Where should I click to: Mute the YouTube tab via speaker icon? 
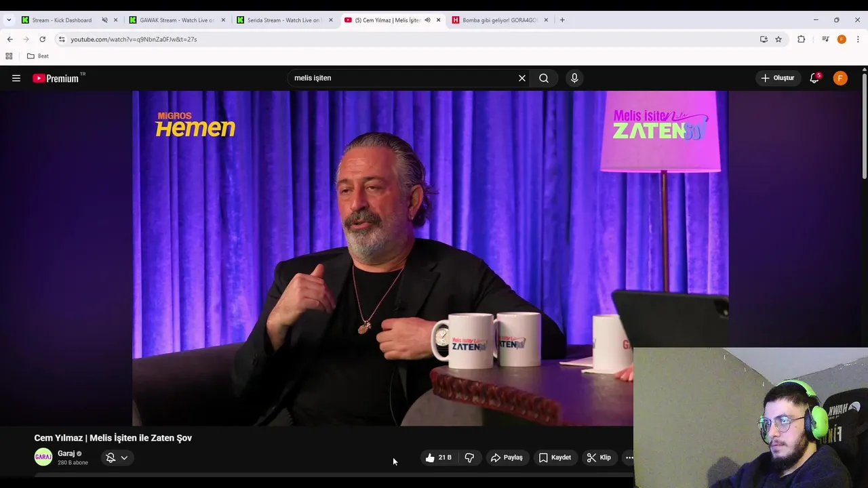[x=427, y=20]
